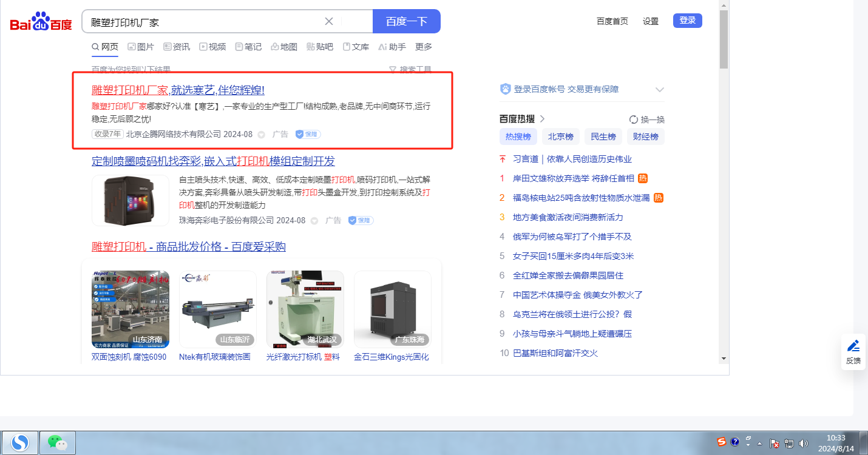Screen dimensions: 868x455
Task: Switch to the 图片 tab
Action: 141,47
